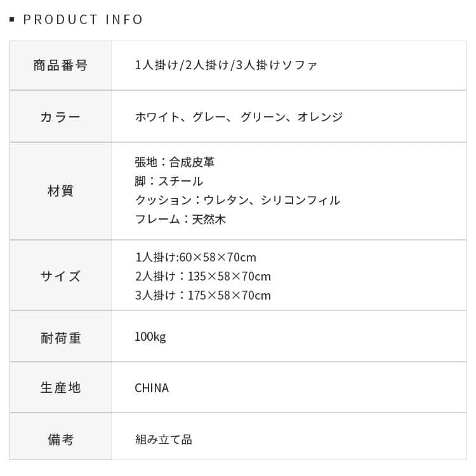Click the 張地：合成皮革 line
Viewport: 476px width, 476px height.
(175, 162)
